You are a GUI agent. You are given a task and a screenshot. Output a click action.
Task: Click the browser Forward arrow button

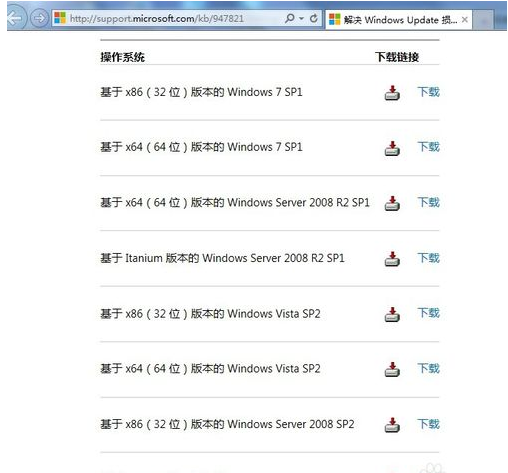tap(39, 18)
